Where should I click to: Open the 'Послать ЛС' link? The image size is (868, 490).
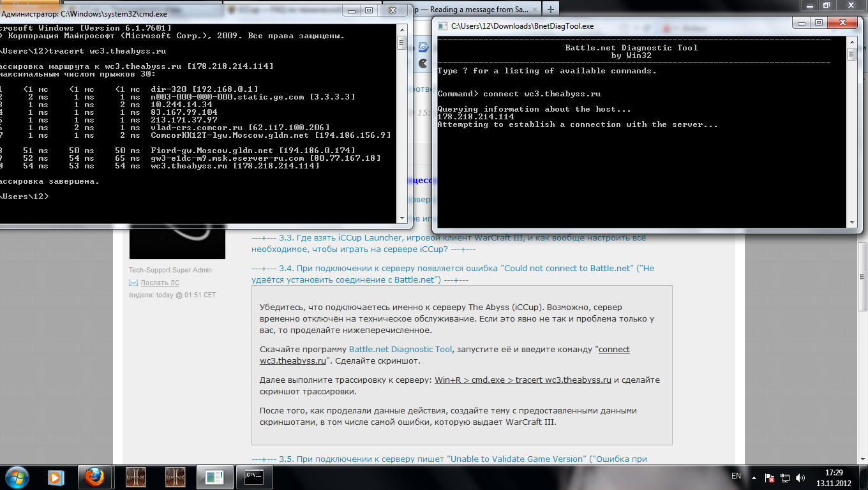pos(160,283)
